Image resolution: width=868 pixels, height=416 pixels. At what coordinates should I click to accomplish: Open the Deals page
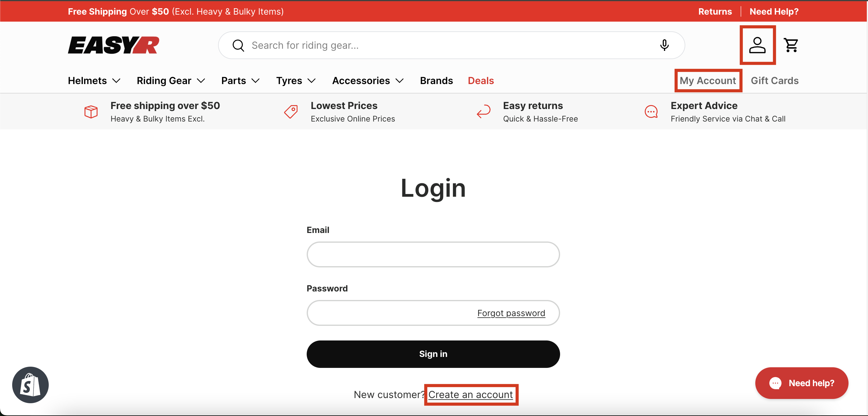(481, 81)
